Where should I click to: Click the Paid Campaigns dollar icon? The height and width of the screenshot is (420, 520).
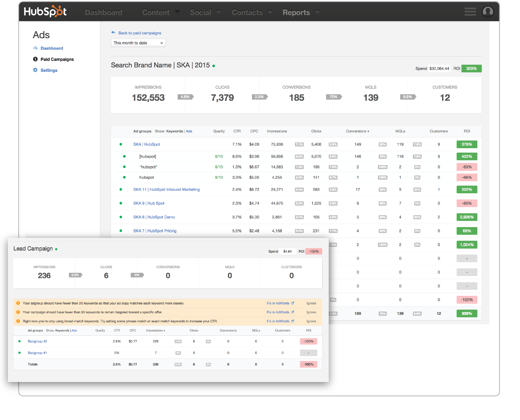pyautogui.click(x=35, y=59)
